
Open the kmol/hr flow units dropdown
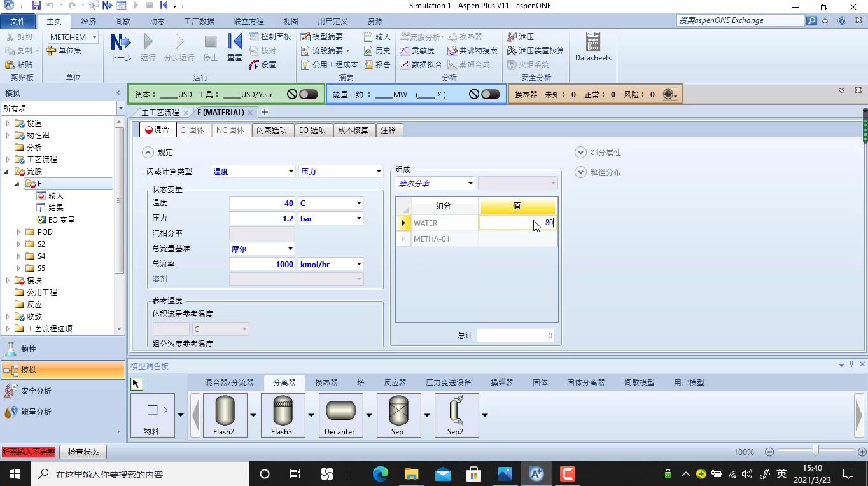click(x=358, y=264)
